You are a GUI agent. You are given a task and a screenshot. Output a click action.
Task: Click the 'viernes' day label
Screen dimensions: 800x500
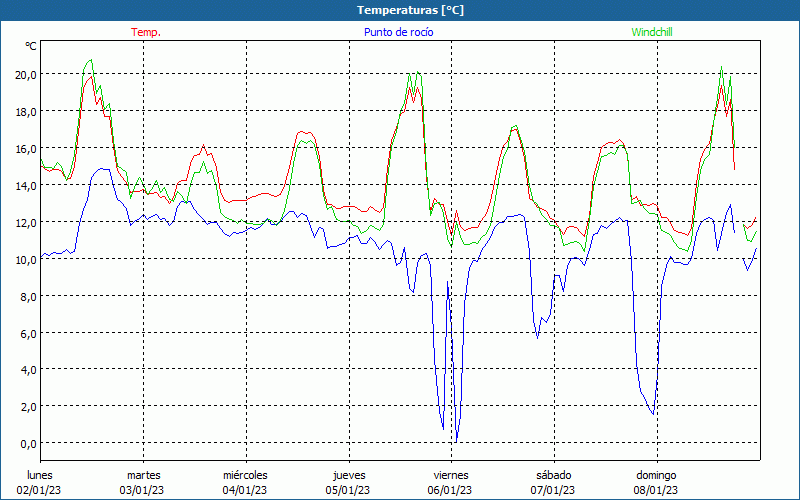coord(451,475)
